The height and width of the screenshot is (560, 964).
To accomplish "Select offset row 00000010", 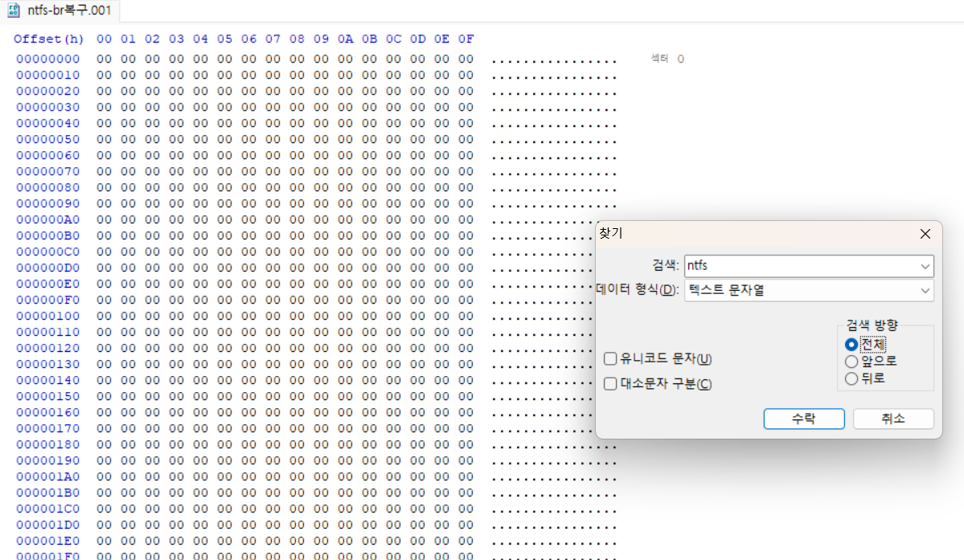I will coord(48,75).
